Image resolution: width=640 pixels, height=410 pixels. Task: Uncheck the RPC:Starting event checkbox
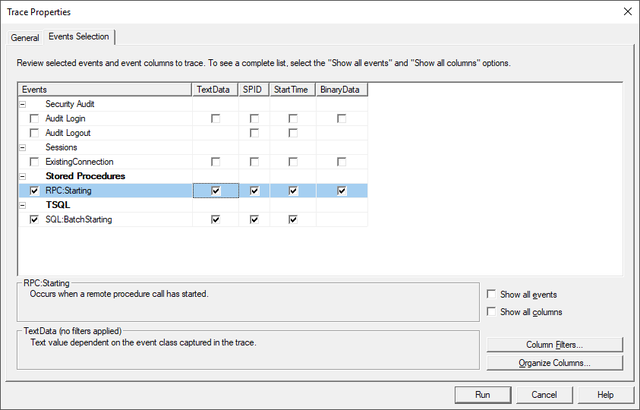[x=34, y=191]
